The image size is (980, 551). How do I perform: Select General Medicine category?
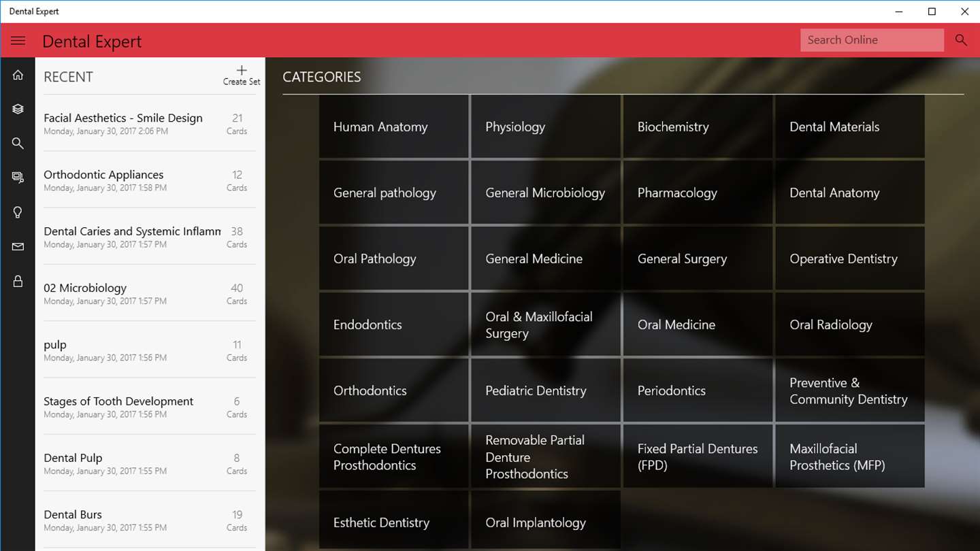point(546,258)
